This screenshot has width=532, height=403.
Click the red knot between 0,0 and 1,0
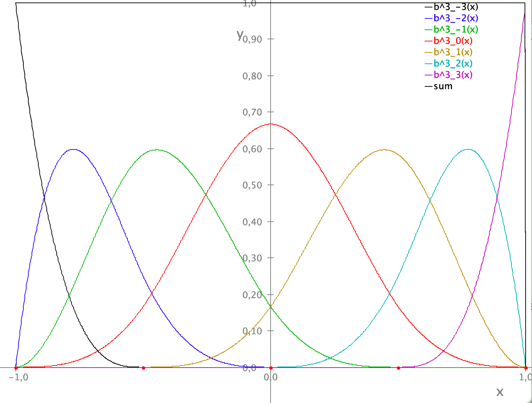click(x=398, y=368)
